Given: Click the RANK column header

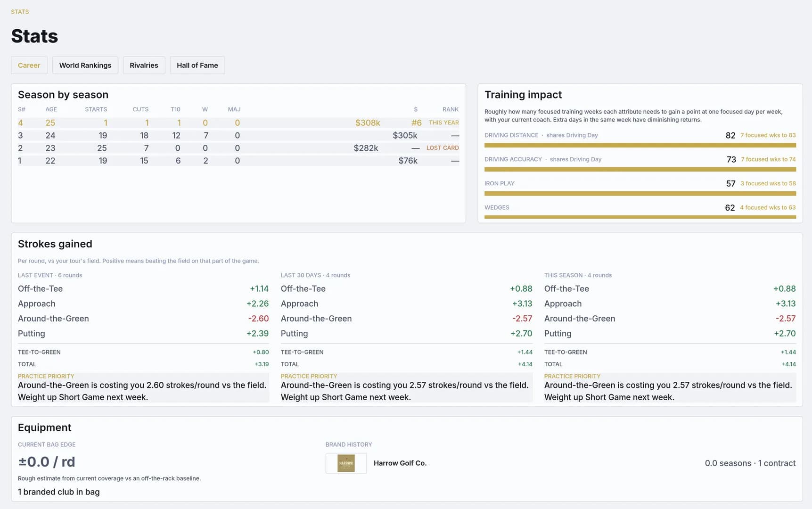Looking at the screenshot, I should [451, 109].
